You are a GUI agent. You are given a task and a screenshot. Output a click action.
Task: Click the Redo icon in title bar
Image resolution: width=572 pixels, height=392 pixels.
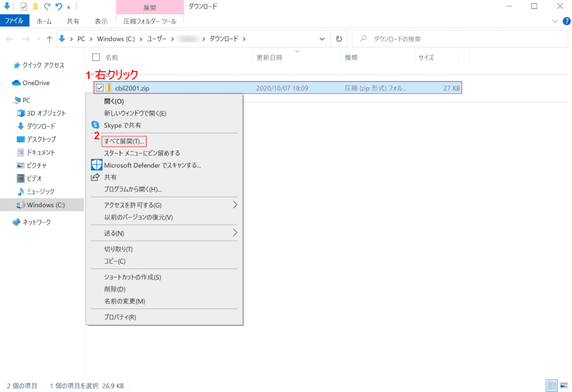coord(47,6)
